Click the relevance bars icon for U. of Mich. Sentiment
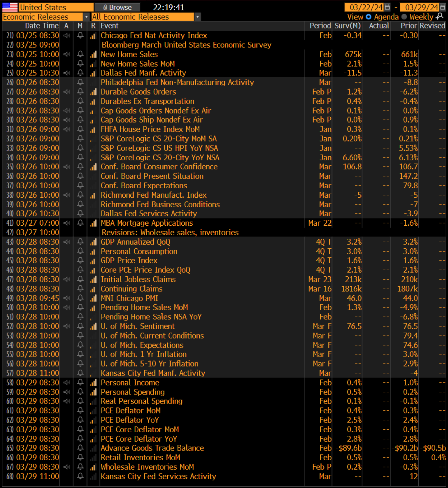The width and height of the screenshot is (448, 488). 93,326
